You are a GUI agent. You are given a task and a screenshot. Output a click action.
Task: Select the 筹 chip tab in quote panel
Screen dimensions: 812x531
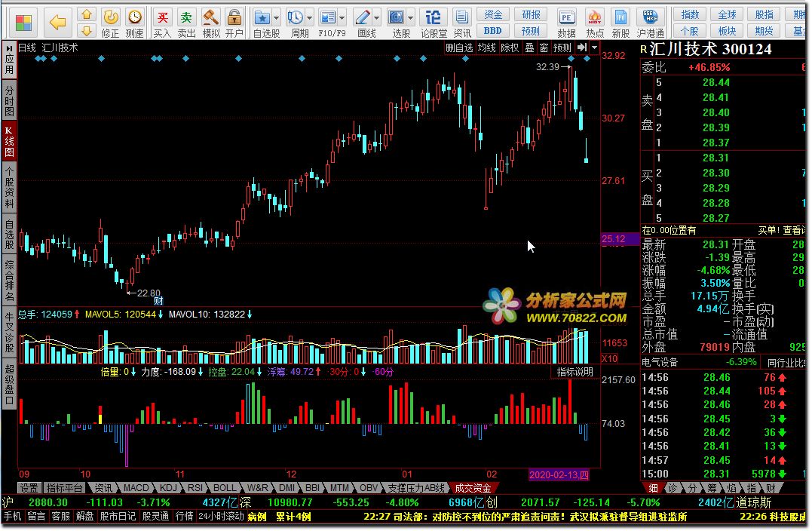[x=712, y=488]
